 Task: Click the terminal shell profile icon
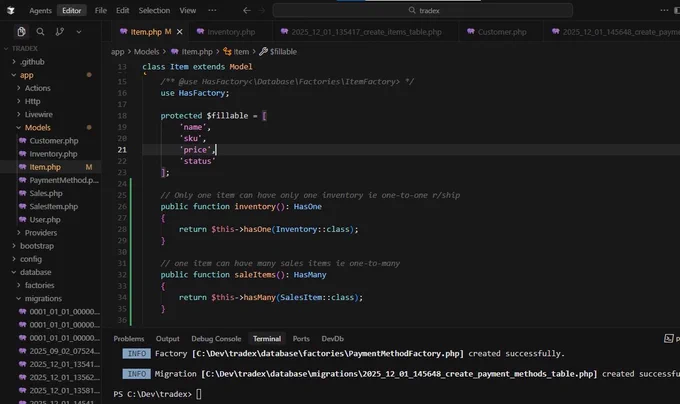(669, 339)
